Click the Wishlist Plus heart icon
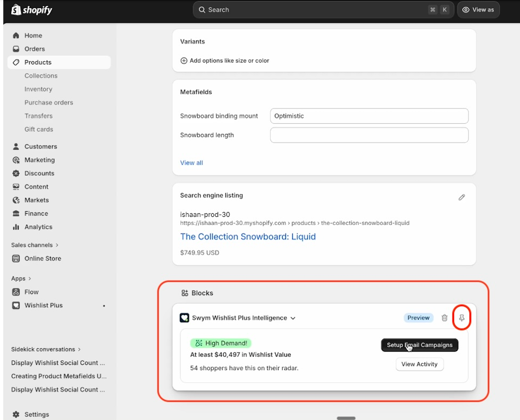 [16, 305]
